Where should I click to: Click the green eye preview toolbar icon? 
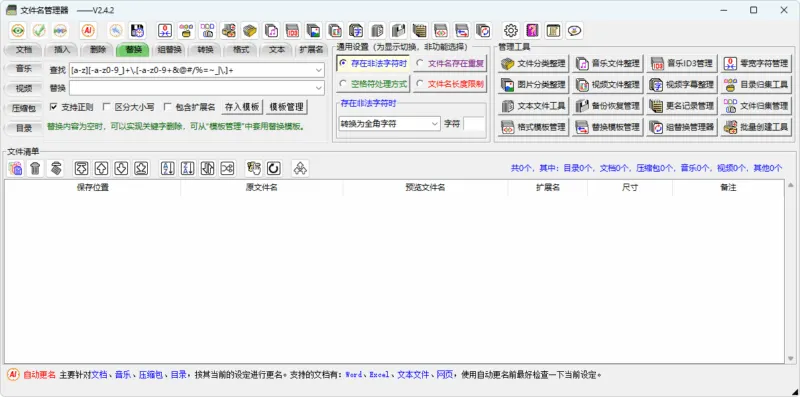coord(18,31)
